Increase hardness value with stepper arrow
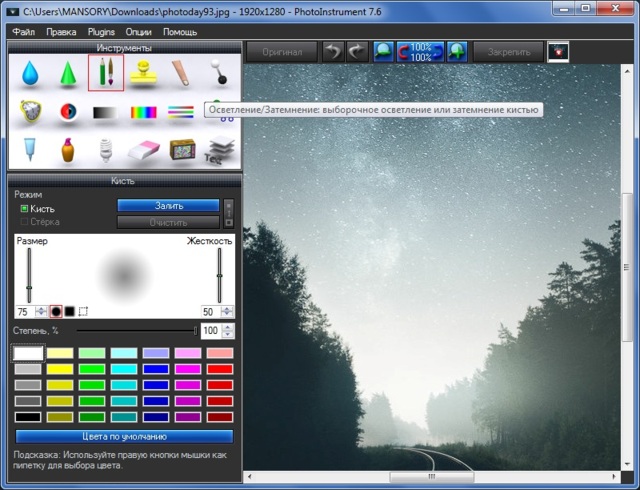Viewport: 640px width, 490px height. coord(229,308)
